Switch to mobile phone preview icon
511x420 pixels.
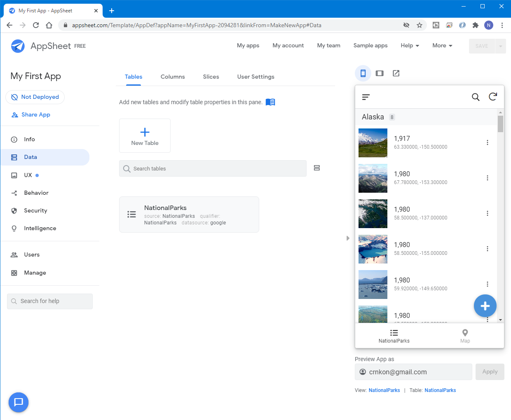pos(363,73)
